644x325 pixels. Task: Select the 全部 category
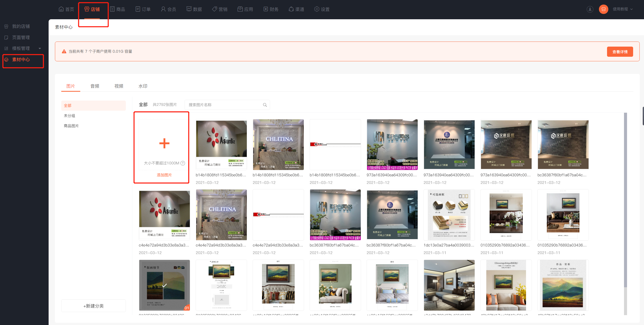pyautogui.click(x=93, y=106)
